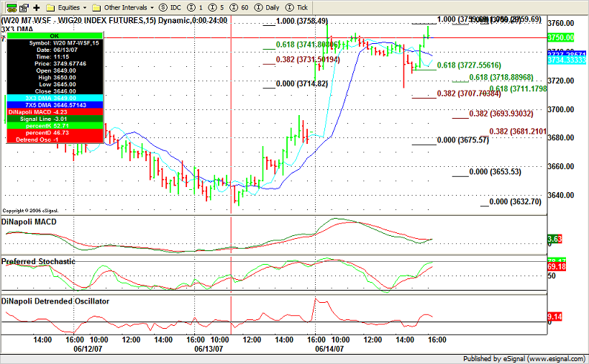Click the DiNapoli MACD panel title
Screen dimensions: 589x364
(x=29, y=222)
